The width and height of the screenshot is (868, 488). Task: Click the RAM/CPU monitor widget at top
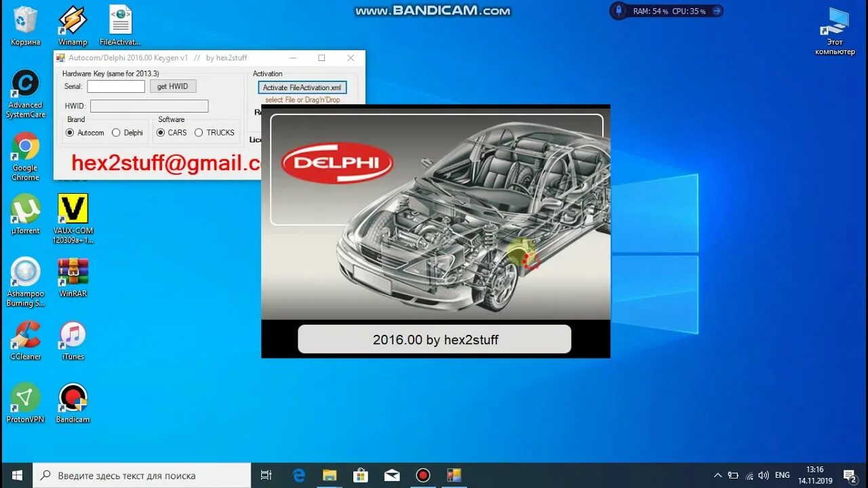pyautogui.click(x=667, y=11)
